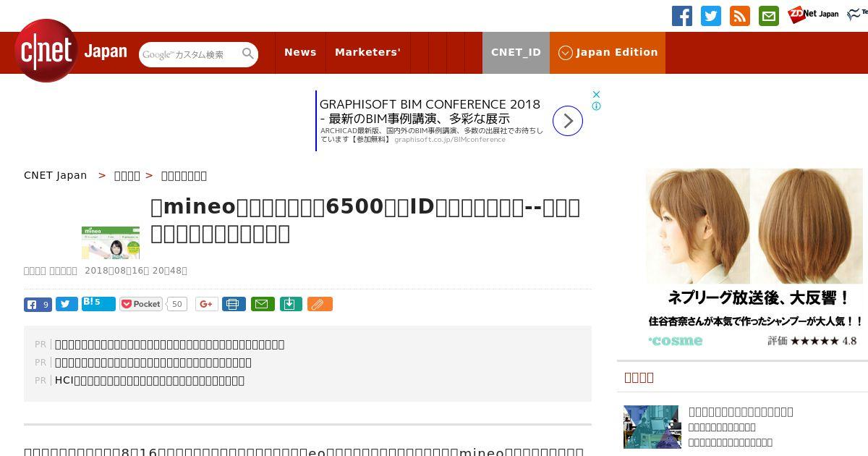Image resolution: width=868 pixels, height=456 pixels.
Task: Open the News menu
Action: pos(300,52)
